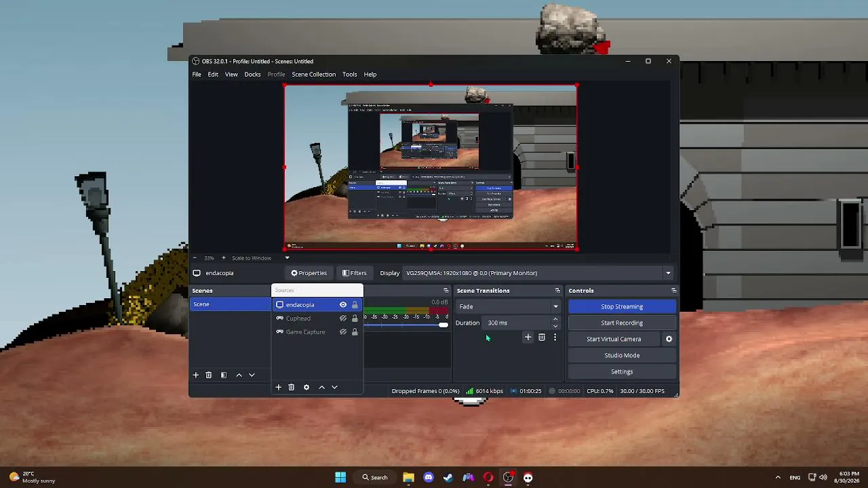Click the OBS Studio taskbar icon
This screenshot has height=488, width=868.
pos(508,478)
